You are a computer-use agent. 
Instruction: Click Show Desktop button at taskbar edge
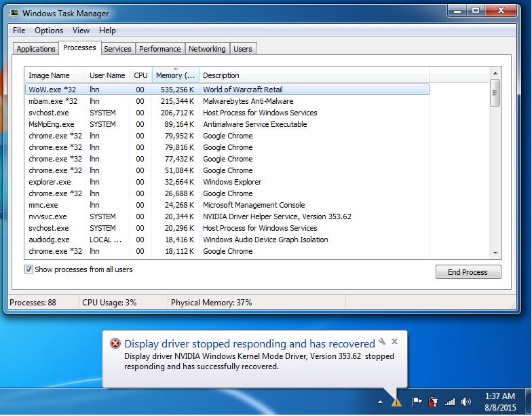pos(528,402)
